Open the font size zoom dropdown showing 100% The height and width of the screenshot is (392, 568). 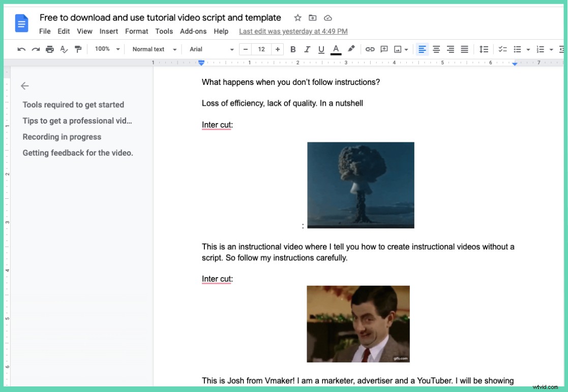click(105, 49)
